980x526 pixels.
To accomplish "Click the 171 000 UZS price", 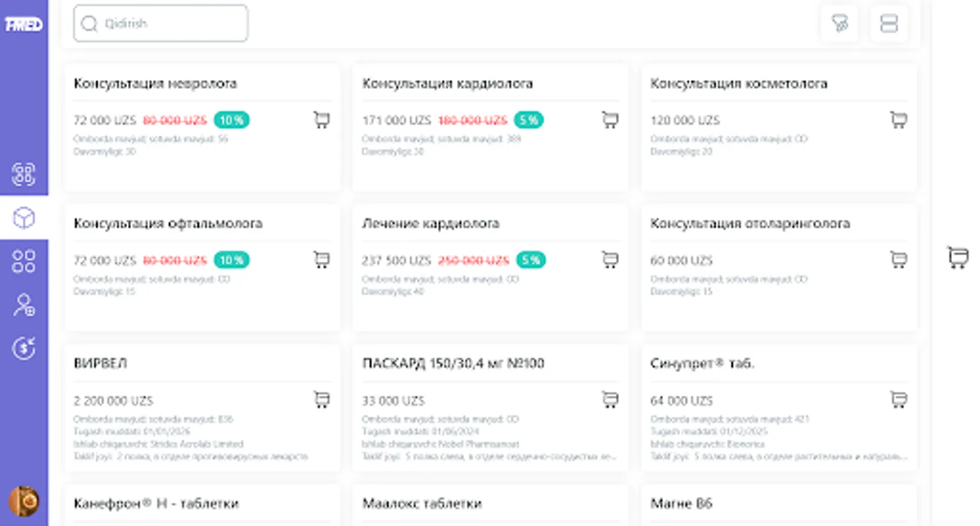I will [x=396, y=120].
